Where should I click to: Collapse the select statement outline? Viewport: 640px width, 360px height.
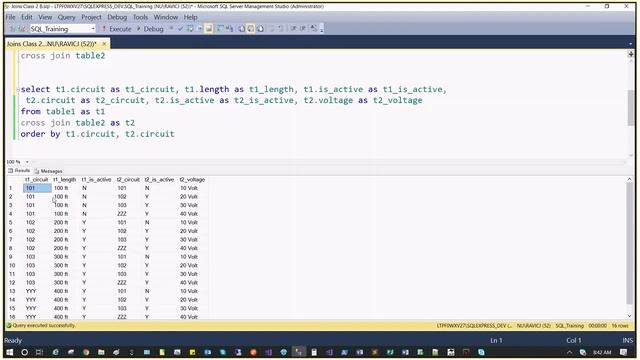coord(18,89)
